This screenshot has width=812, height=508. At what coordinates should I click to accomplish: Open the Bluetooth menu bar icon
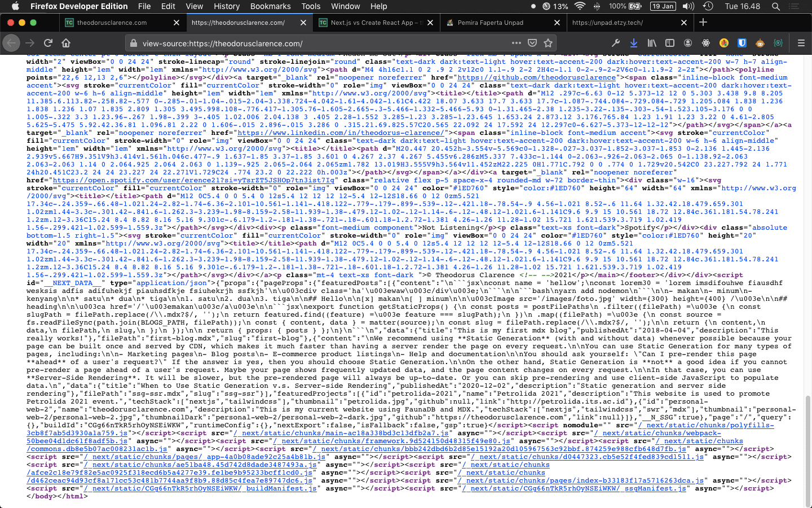point(597,6)
